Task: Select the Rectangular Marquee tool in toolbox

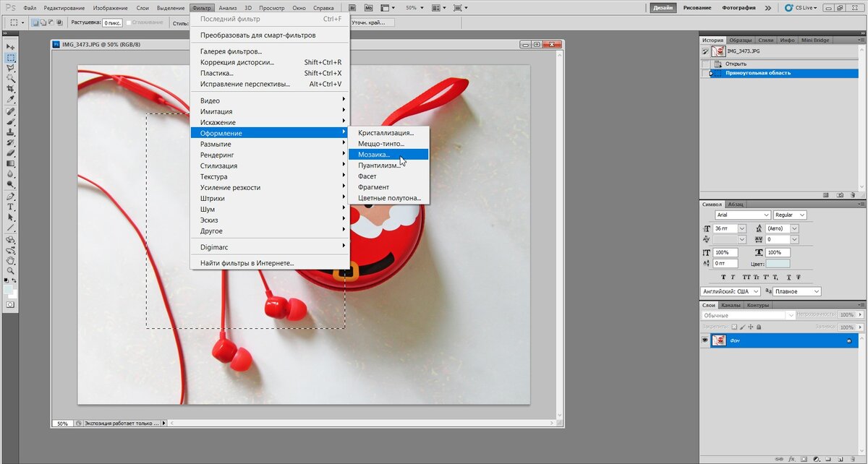Action: point(11,57)
